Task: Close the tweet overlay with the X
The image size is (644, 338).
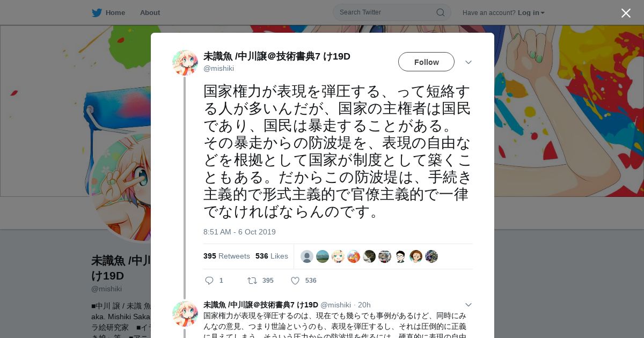Action: pos(626,13)
